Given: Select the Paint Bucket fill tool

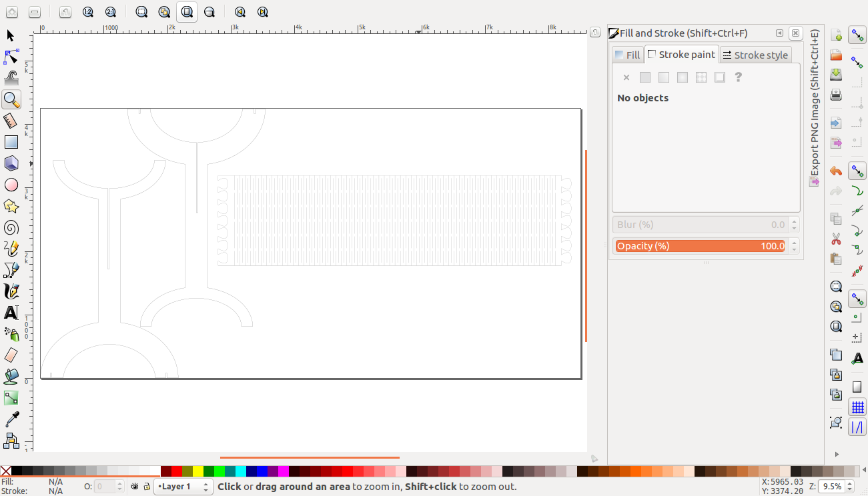Looking at the screenshot, I should pyautogui.click(x=11, y=377).
